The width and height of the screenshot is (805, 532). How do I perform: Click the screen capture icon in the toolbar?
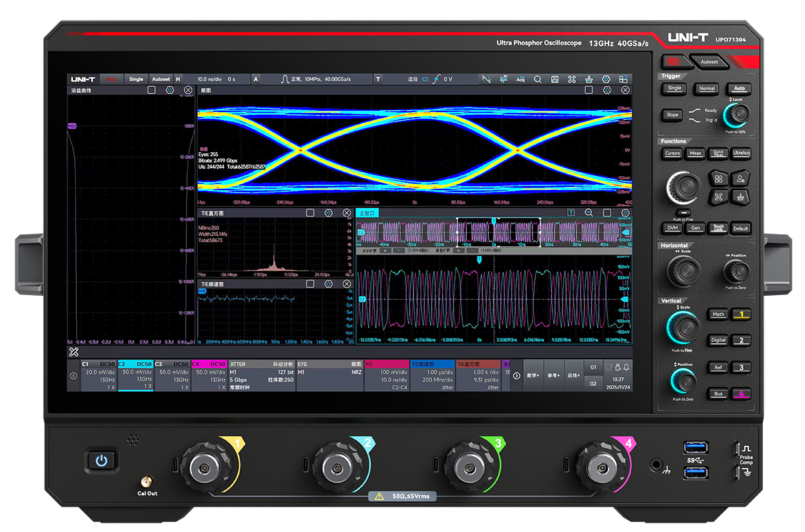572,79
